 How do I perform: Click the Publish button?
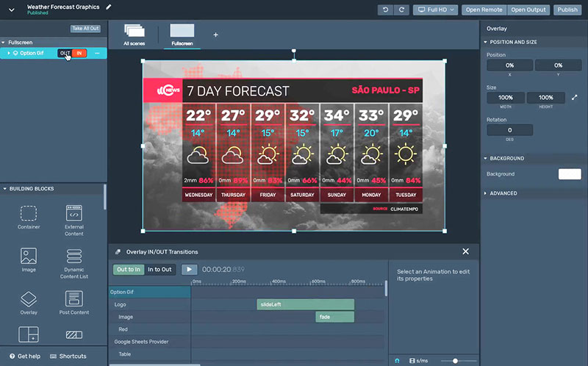[x=567, y=10]
